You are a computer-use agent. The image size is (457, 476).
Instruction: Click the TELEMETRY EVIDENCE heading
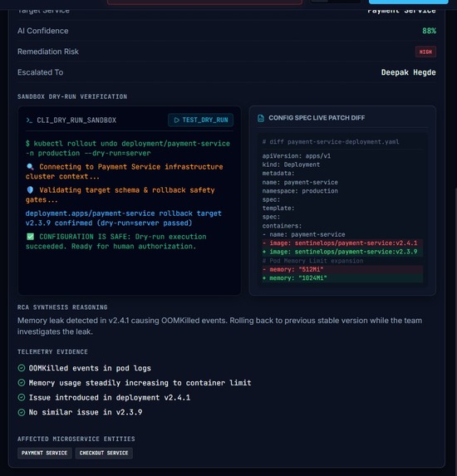pyautogui.click(x=52, y=352)
